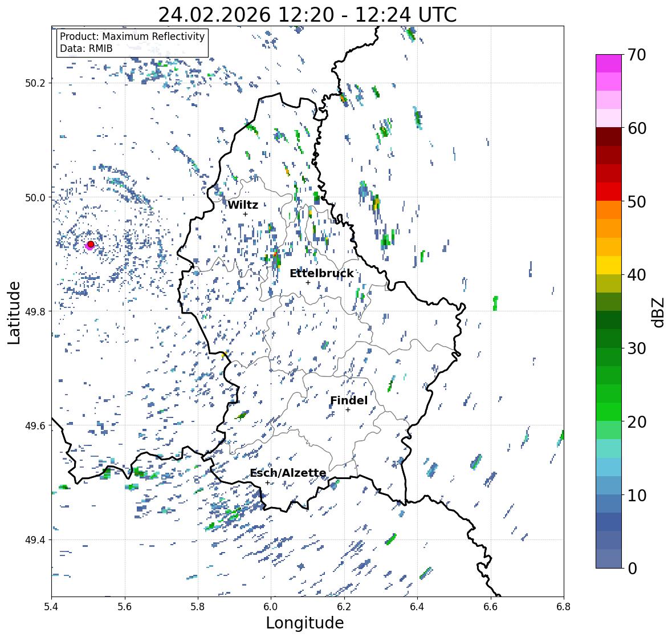
Task: Click the longitude tick label 6.0
Action: click(x=271, y=607)
